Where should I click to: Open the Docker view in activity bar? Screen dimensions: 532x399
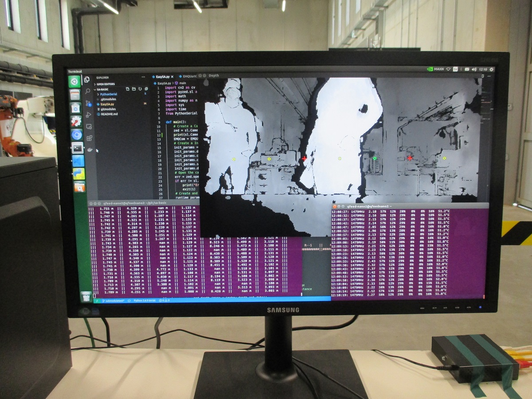pos(90,150)
